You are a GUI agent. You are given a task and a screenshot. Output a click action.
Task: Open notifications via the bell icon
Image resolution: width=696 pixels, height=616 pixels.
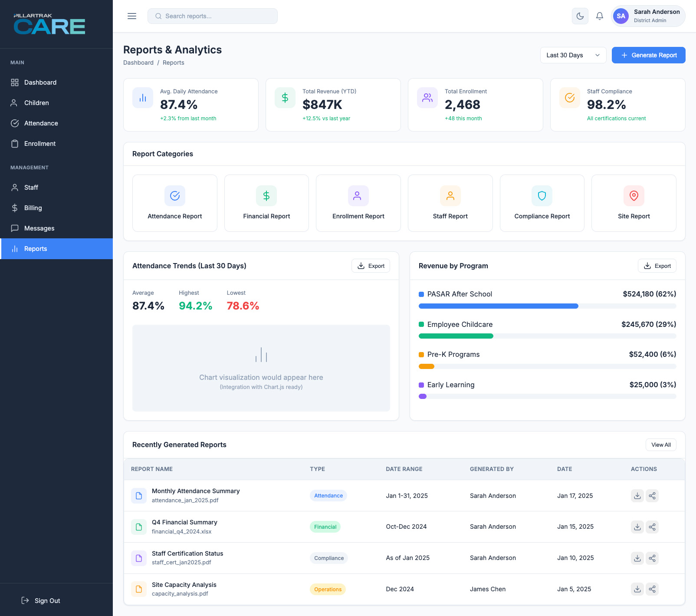click(x=599, y=16)
